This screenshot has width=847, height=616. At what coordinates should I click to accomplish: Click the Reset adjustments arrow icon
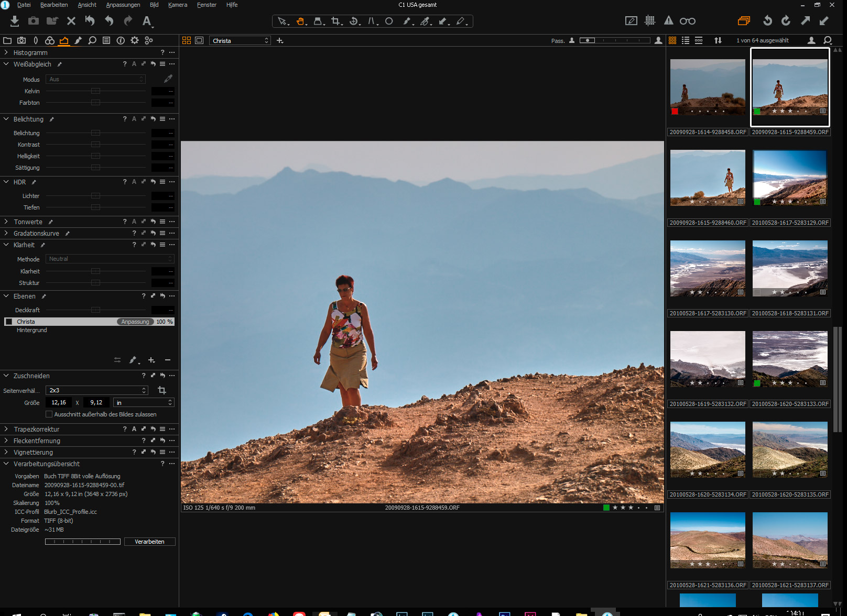point(90,21)
